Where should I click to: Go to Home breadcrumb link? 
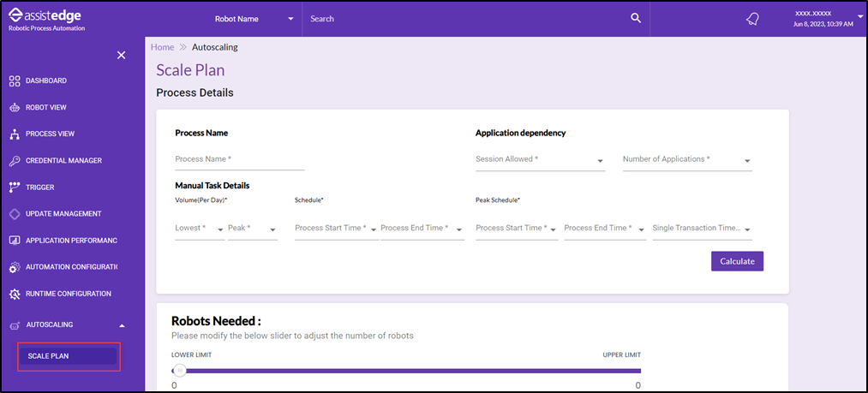162,47
